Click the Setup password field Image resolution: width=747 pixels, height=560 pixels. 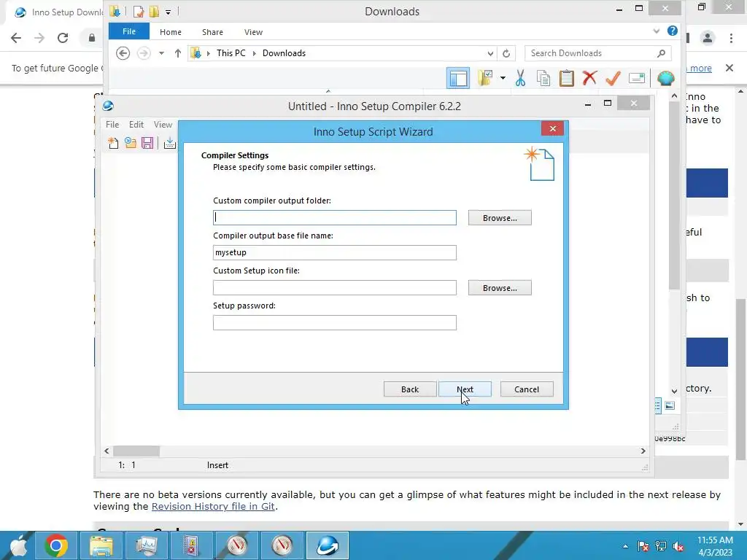334,322
